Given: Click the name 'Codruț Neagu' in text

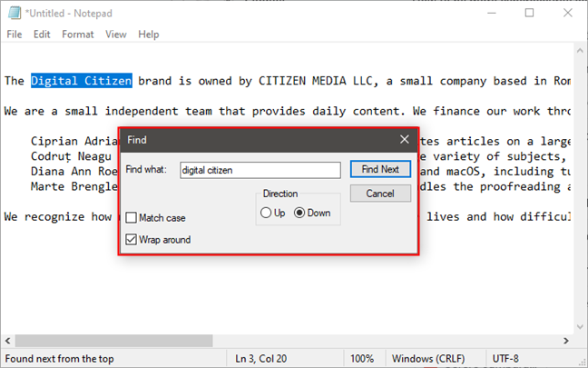Looking at the screenshot, I should (71, 156).
